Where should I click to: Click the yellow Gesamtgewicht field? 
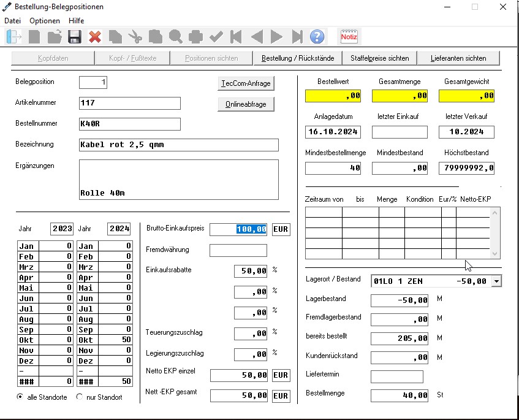pos(467,96)
